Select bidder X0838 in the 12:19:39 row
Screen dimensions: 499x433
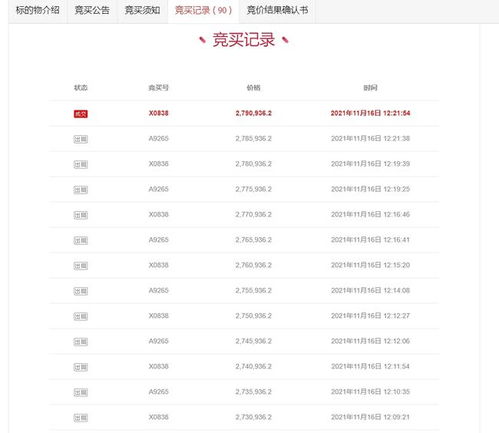pyautogui.click(x=159, y=164)
